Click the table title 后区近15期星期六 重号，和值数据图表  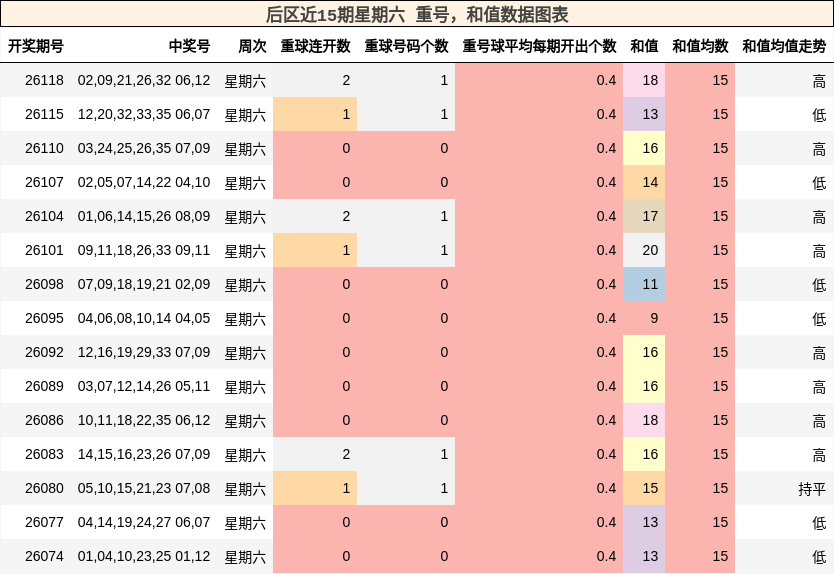tap(417, 14)
